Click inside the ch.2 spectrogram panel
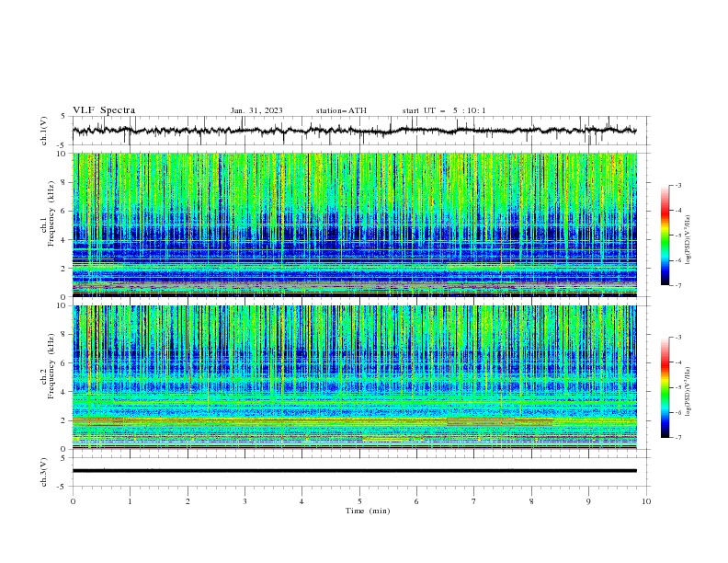This screenshot has height=563, width=728. pos(355,377)
